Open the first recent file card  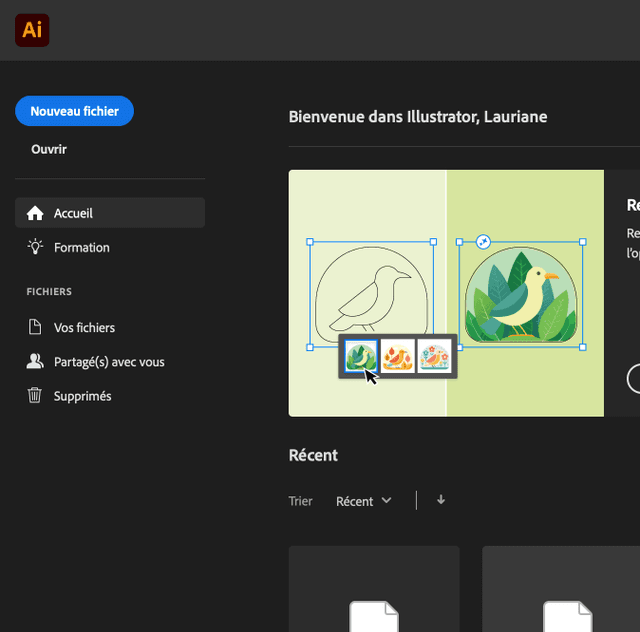(374, 589)
